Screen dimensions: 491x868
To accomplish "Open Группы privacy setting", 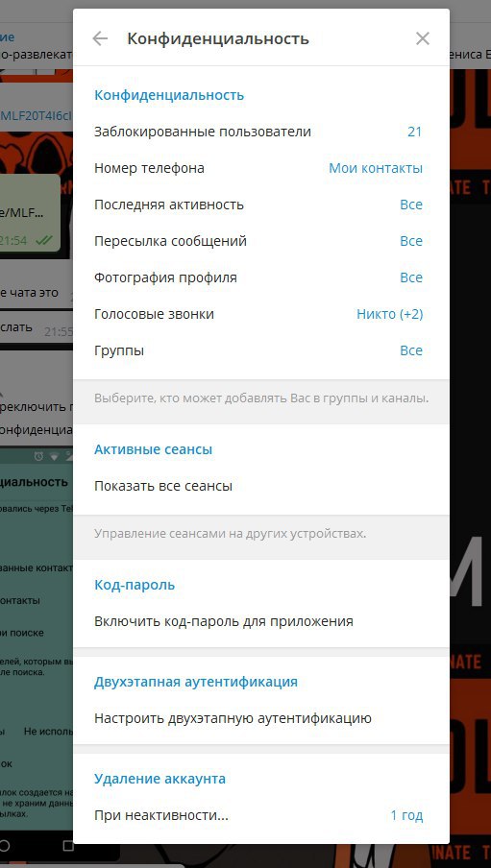I will 261,351.
